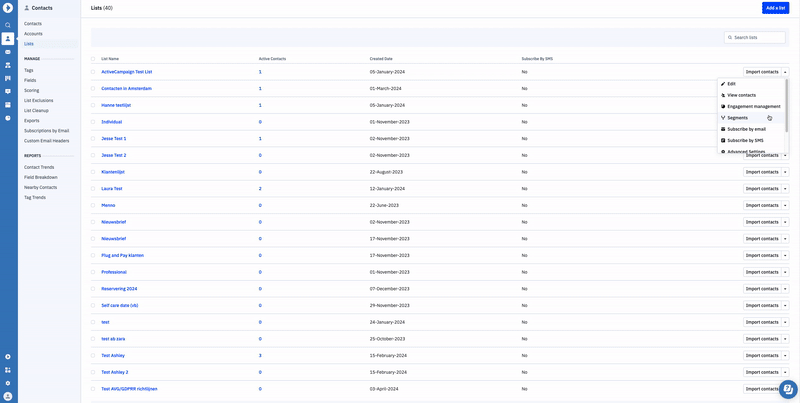
Task: Open the search icon in left rail
Action: (8, 25)
